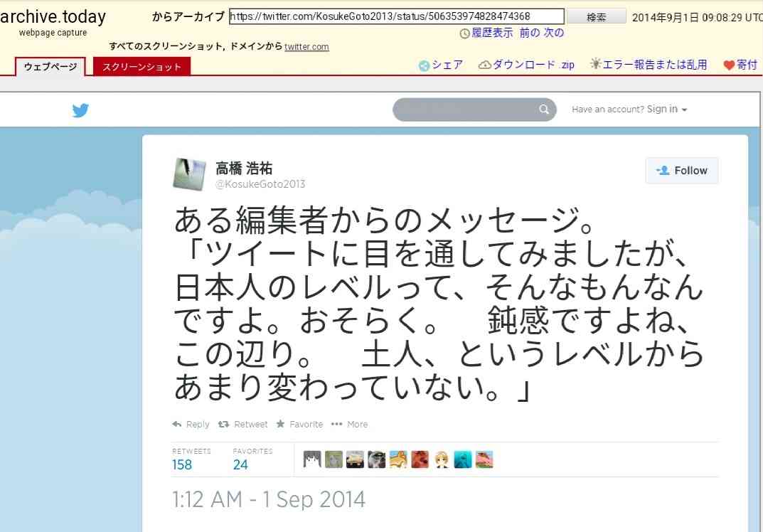This screenshot has width=763, height=532.
Task: Click the search magnifier icon
Action: click(544, 110)
